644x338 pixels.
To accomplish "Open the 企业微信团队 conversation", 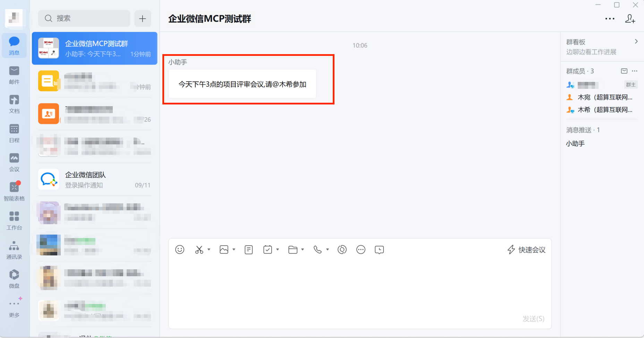I will pyautogui.click(x=94, y=180).
